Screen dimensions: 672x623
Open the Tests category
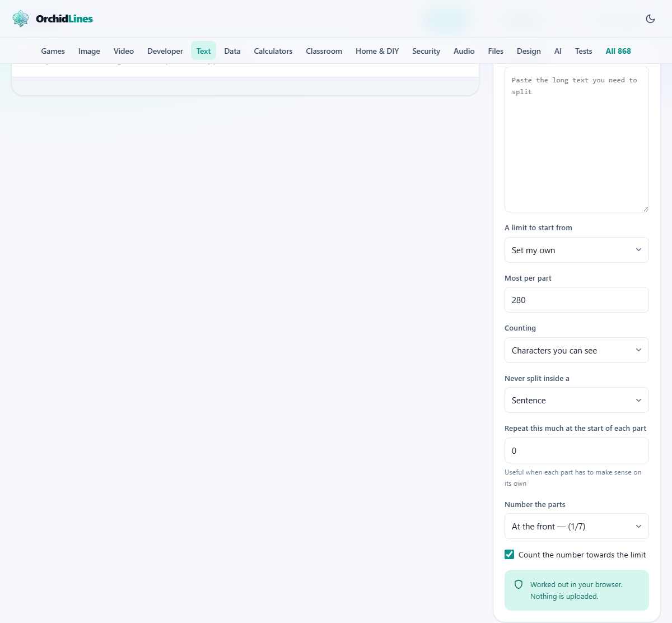[x=584, y=51]
